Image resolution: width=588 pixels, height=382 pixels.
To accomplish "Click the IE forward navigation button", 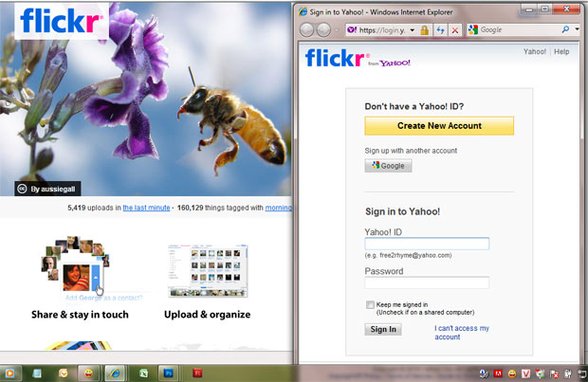I will click(323, 29).
